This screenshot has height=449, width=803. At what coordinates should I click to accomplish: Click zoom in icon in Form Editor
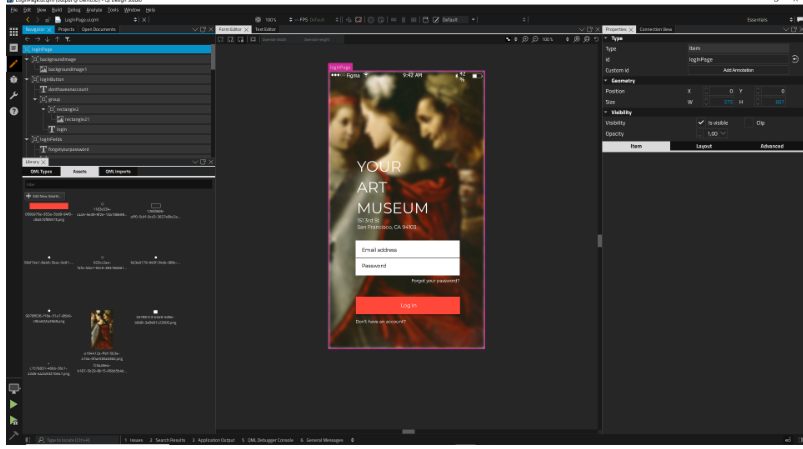click(x=525, y=39)
